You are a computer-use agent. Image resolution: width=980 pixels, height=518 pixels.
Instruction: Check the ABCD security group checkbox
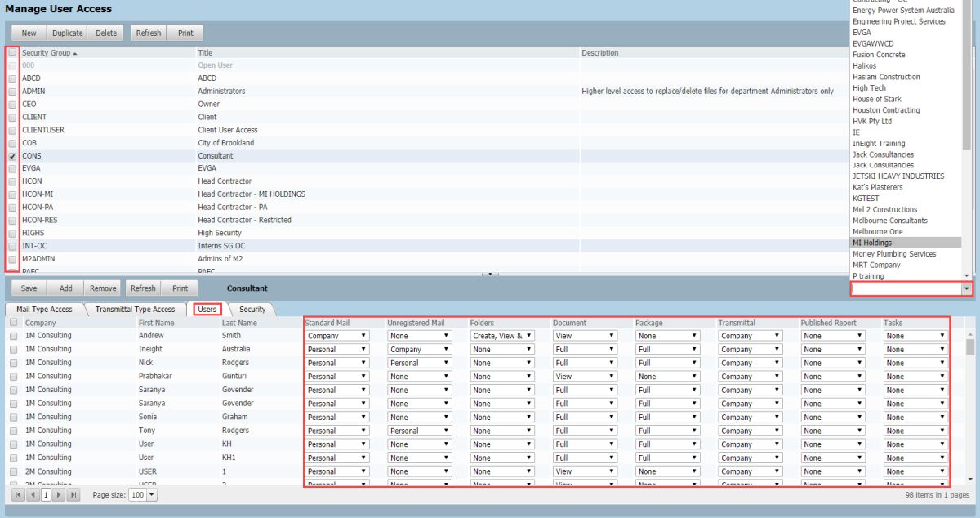coord(12,79)
